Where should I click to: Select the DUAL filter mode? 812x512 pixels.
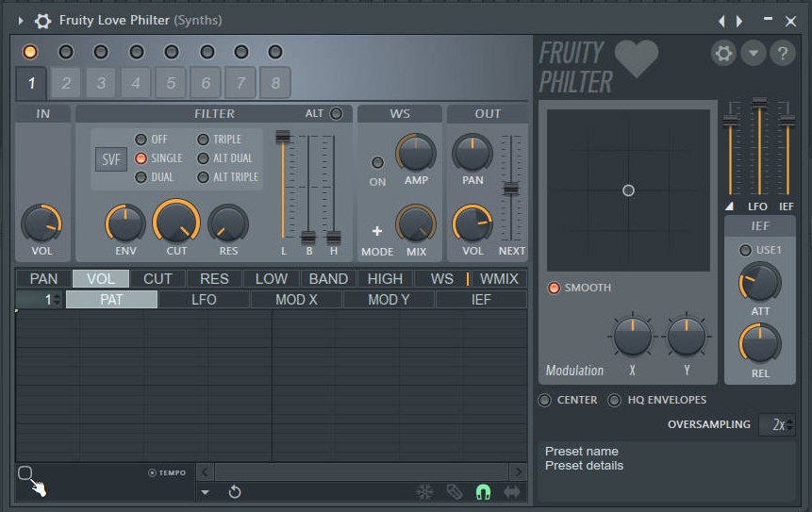(x=141, y=177)
